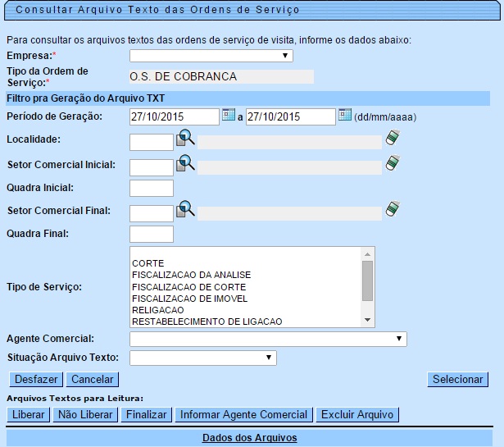Clear Localidade field with eraser icon

(393, 139)
